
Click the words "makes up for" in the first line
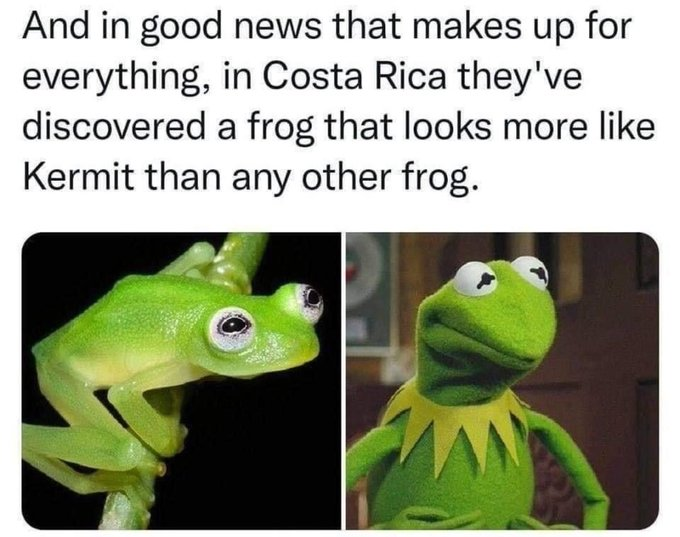(x=521, y=29)
